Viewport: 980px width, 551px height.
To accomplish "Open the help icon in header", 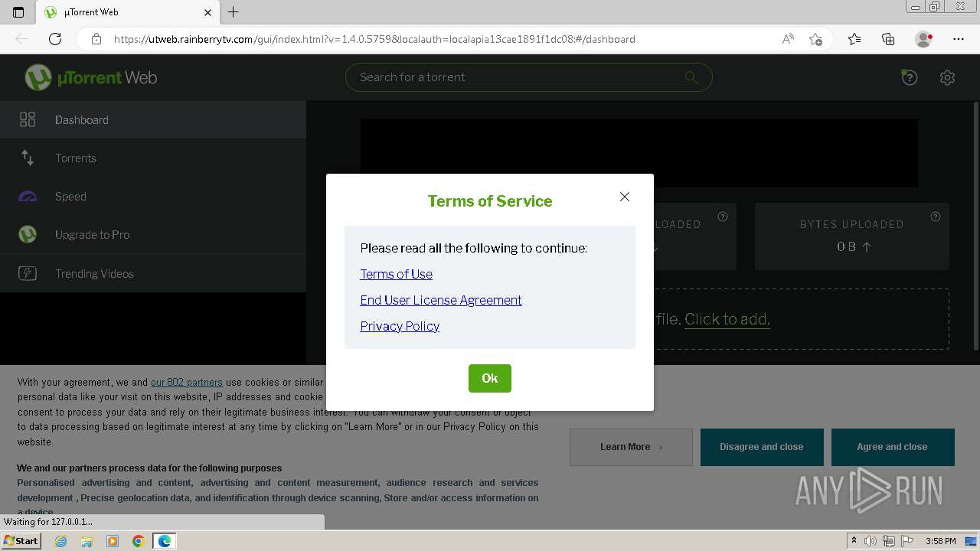I will pyautogui.click(x=909, y=77).
